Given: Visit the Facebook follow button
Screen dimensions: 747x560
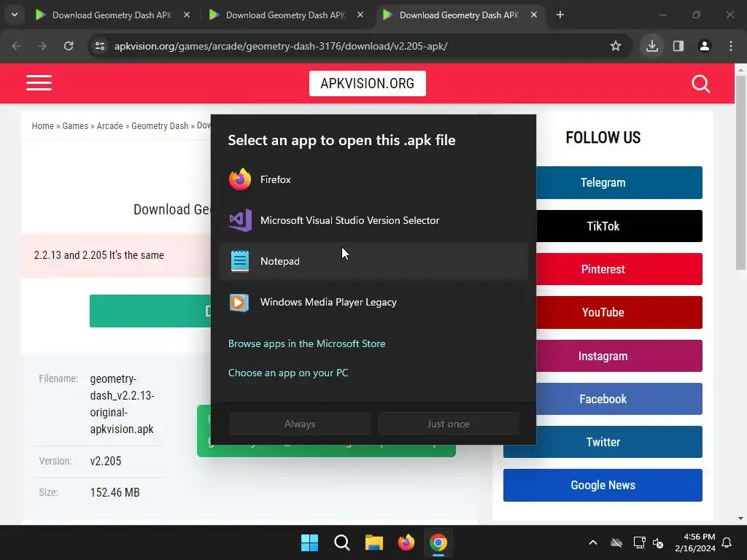Looking at the screenshot, I should click(x=619, y=399).
